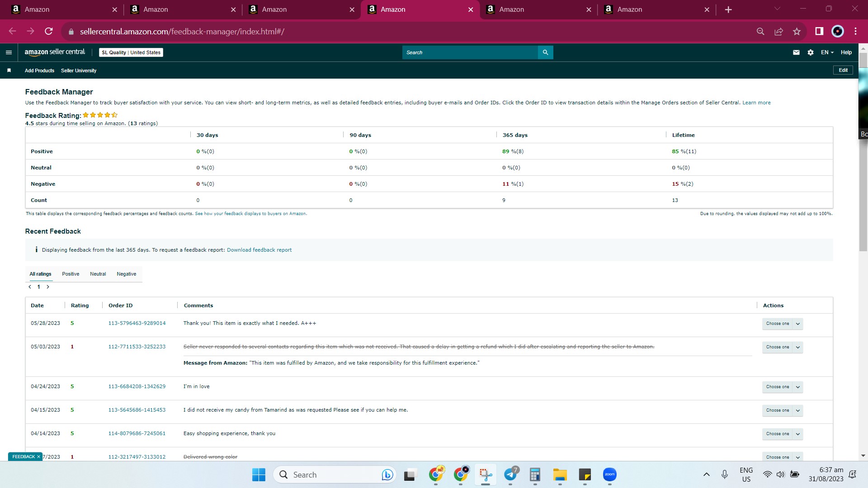Open Choose one dropdown for order 113-5796463-9289014
Viewport: 868px width, 488px height.
[782, 324]
